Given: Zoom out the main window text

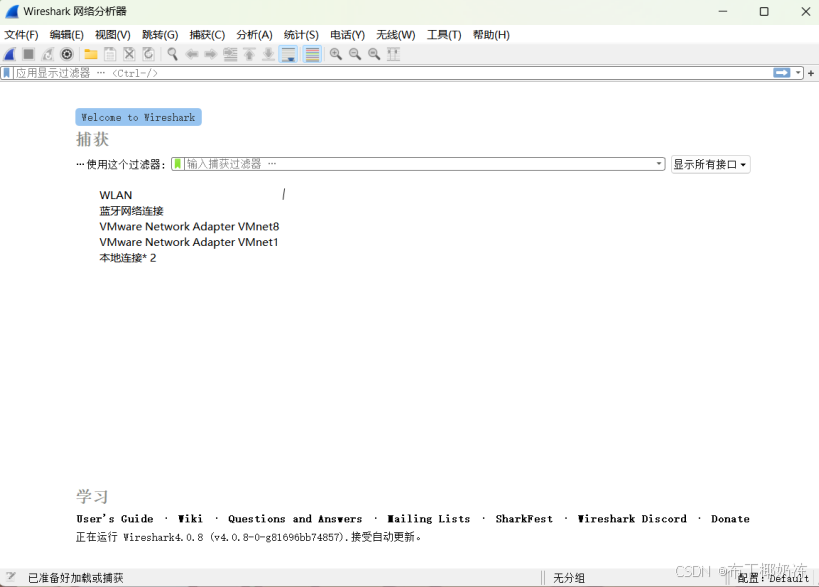Looking at the screenshot, I should click(355, 54).
